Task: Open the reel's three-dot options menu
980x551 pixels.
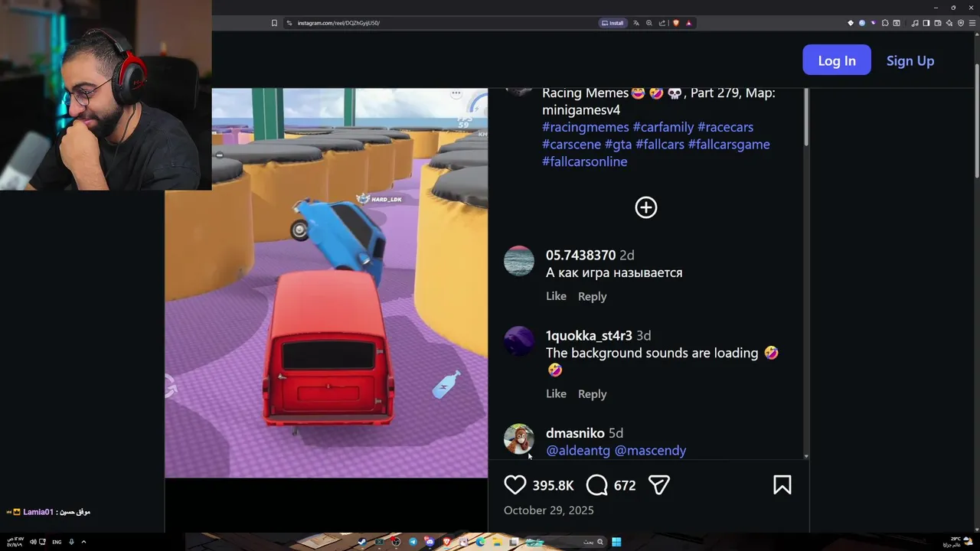Action: (456, 93)
